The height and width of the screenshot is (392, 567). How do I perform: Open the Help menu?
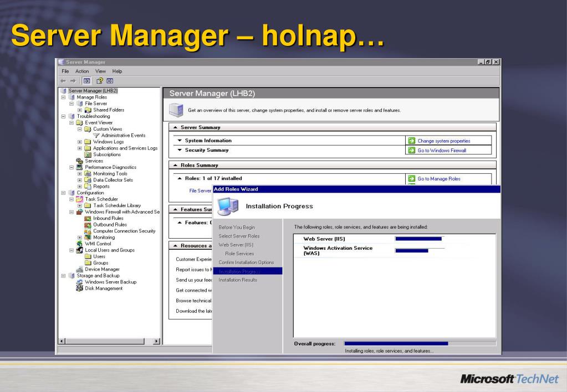tap(117, 71)
